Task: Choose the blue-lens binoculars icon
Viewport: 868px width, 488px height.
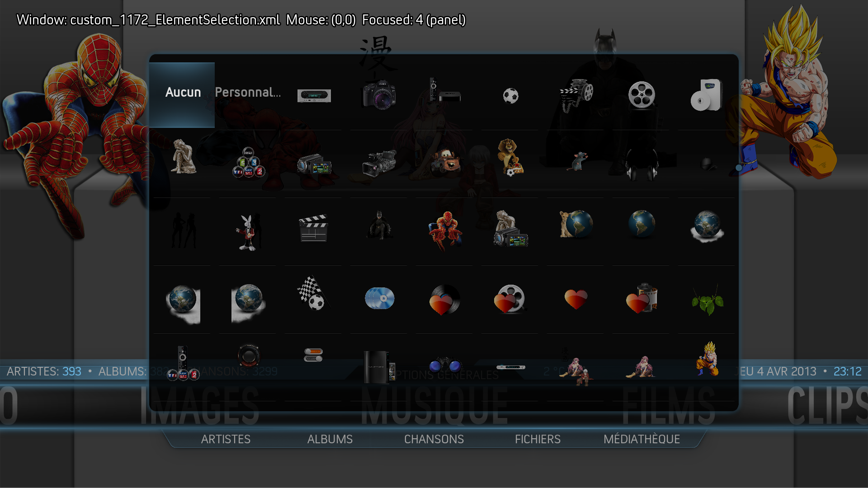Action: (x=445, y=365)
